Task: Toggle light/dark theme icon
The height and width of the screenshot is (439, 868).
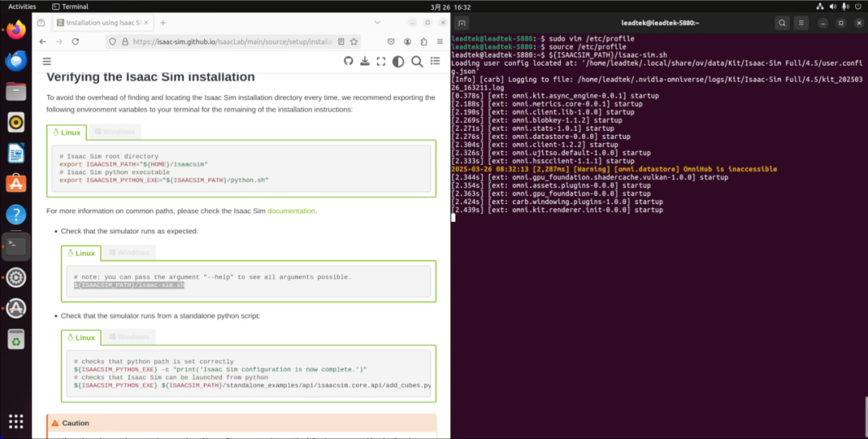Action: click(x=398, y=61)
